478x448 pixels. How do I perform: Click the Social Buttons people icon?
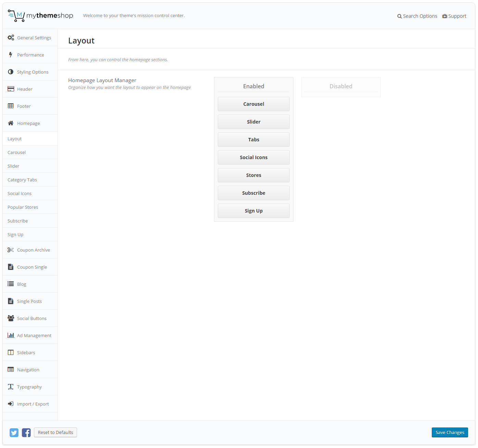coord(11,318)
